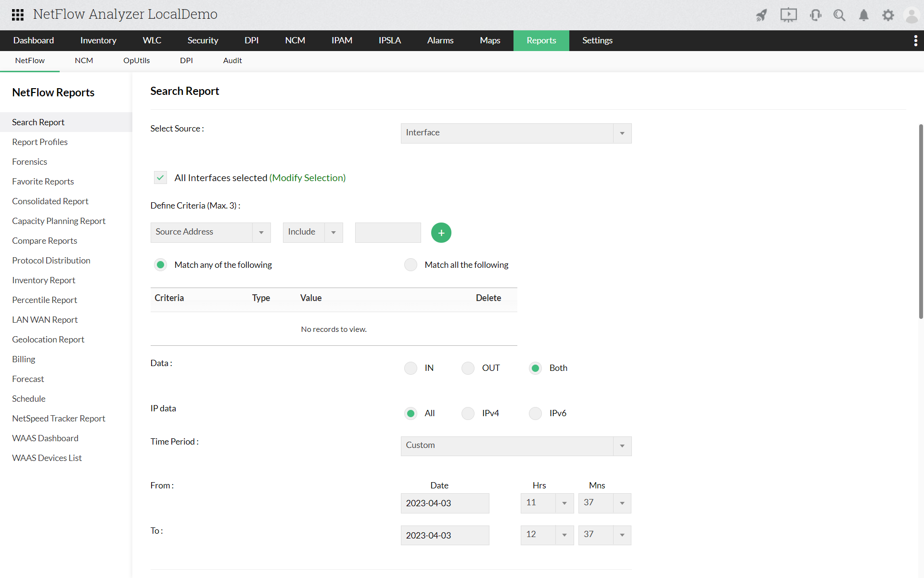The height and width of the screenshot is (578, 924).
Task: Switch to the Audit reports tab
Action: coord(232,61)
